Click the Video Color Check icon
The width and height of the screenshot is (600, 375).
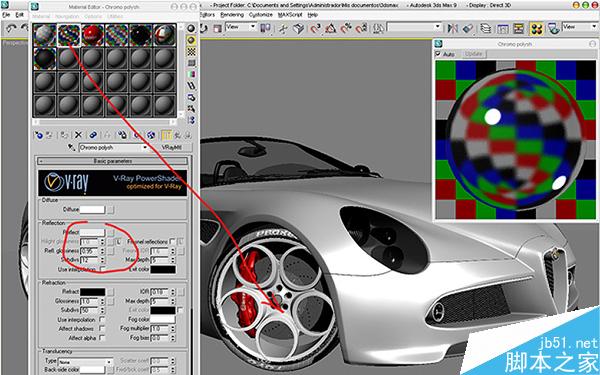191,74
